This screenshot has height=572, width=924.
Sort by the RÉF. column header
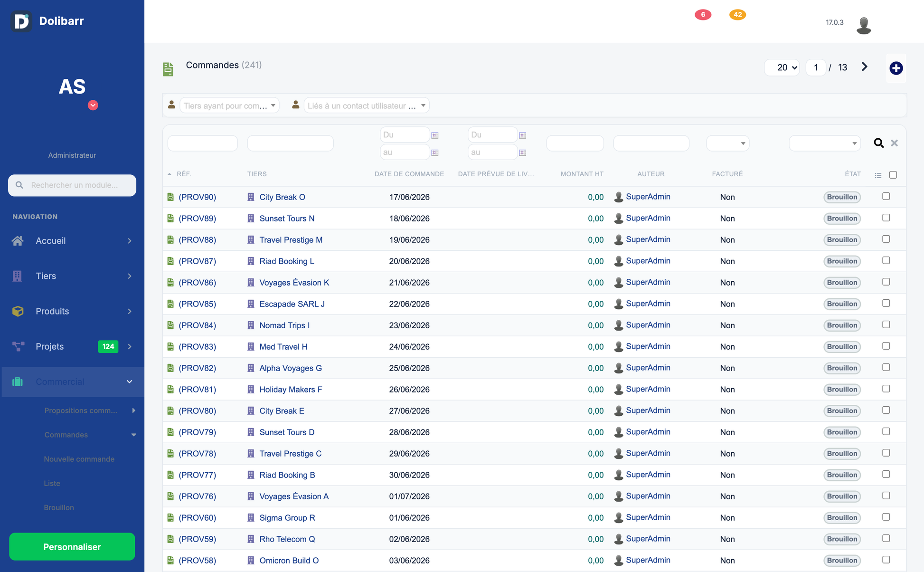184,174
